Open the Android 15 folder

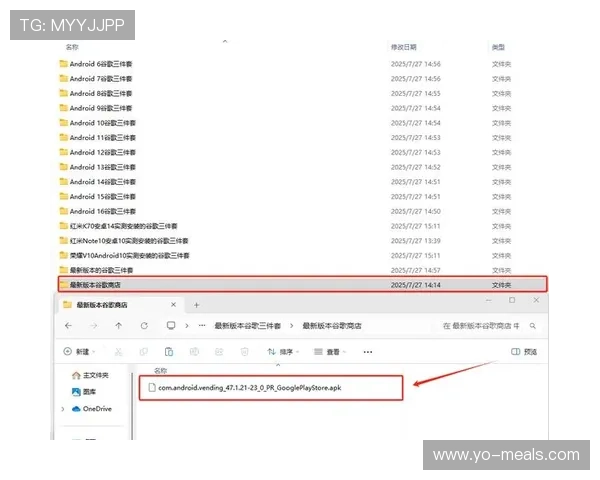98,197
